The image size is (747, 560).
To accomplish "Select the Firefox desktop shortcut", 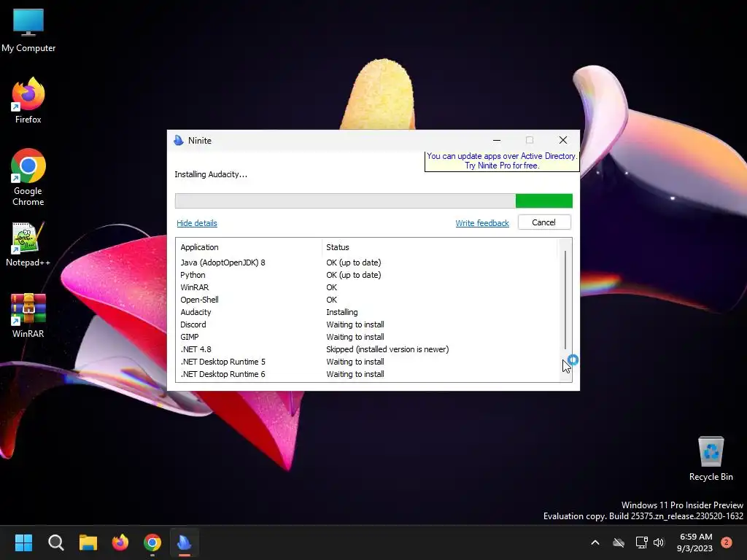I will coord(28,101).
